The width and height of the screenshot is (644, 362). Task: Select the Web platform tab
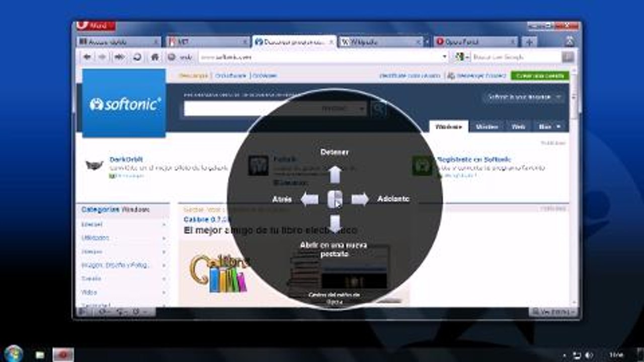[518, 127]
